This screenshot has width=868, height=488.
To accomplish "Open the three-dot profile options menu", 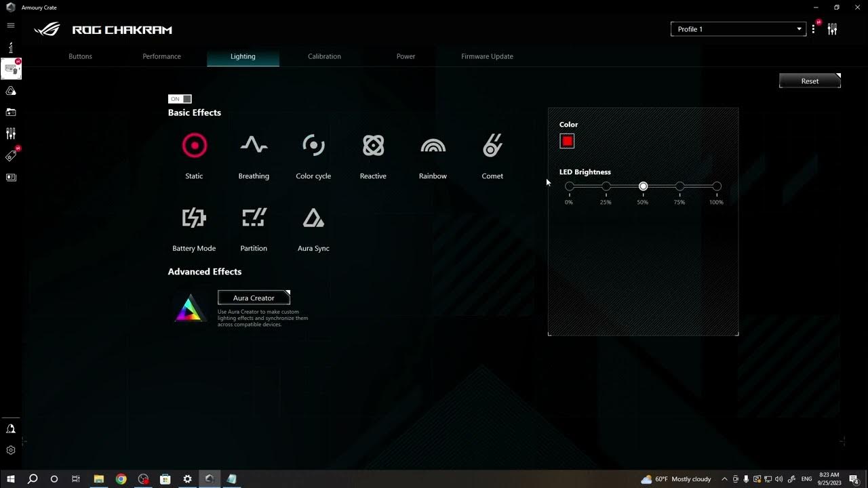I will pyautogui.click(x=813, y=29).
